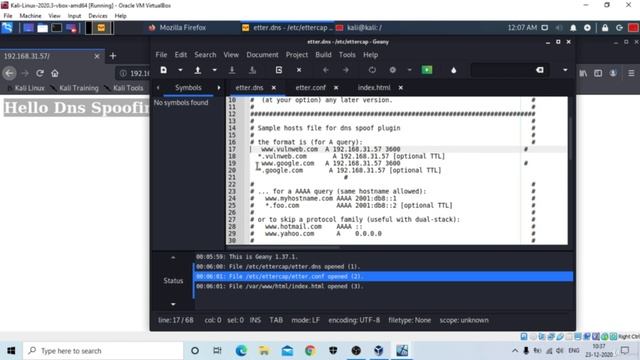Focus the Geany toolbar search field

pos(503,70)
